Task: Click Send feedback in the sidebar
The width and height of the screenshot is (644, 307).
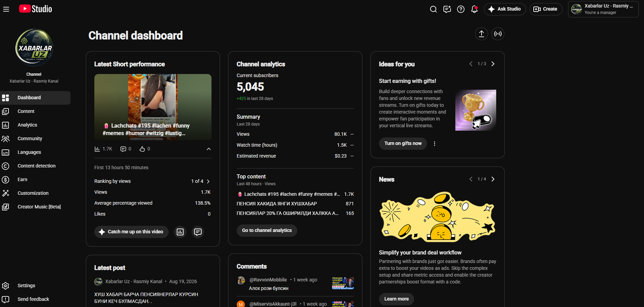Action: click(35, 299)
